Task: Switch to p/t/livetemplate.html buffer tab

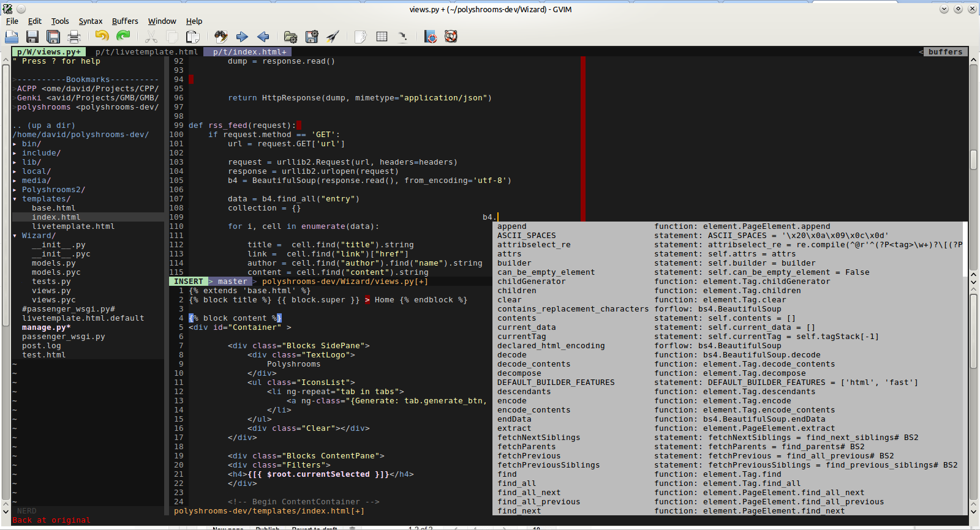Action: coord(146,52)
